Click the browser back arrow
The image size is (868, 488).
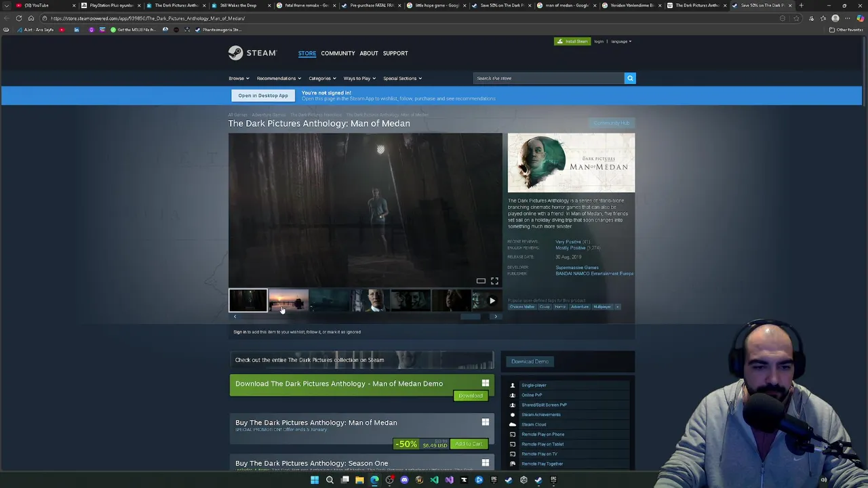[6, 18]
